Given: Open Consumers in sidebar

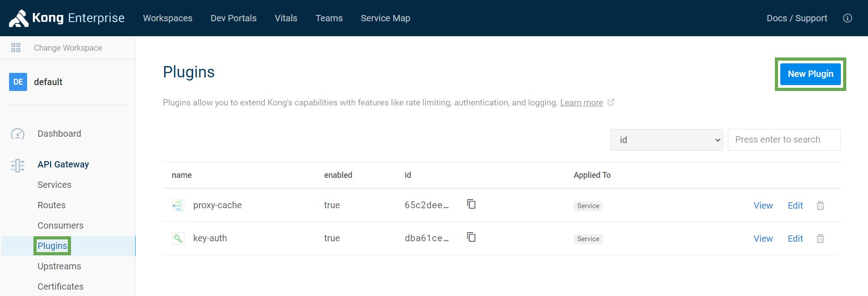Looking at the screenshot, I should pyautogui.click(x=61, y=225).
